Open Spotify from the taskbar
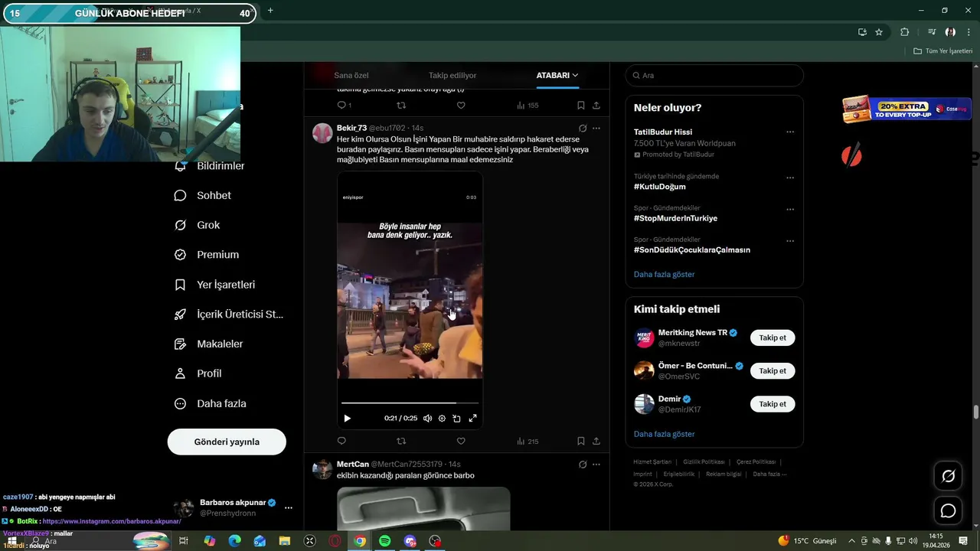This screenshot has width=980, height=551. coord(385,541)
